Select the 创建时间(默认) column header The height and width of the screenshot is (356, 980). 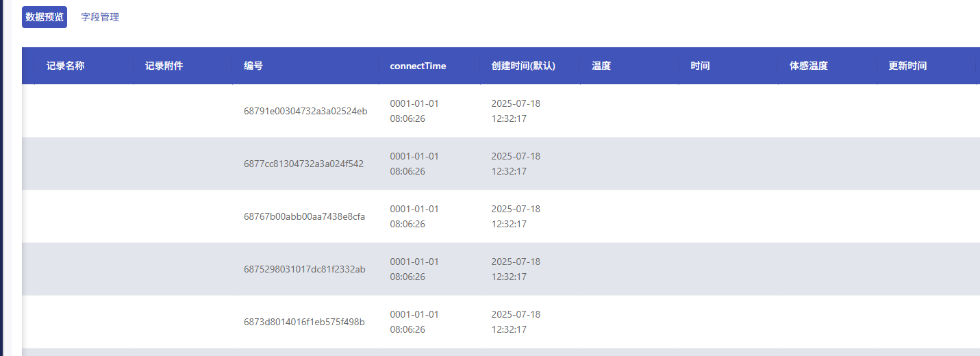pyautogui.click(x=523, y=66)
